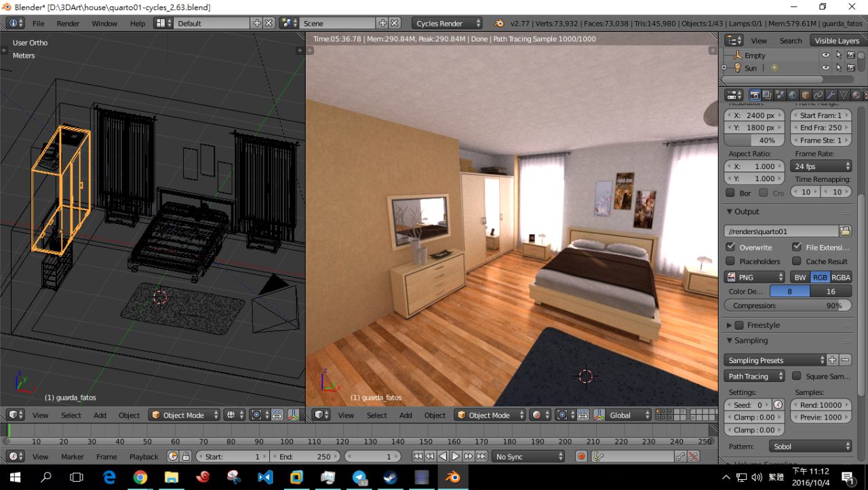This screenshot has width=868, height=490.
Task: Expand the Sun item in outliner
Action: [x=724, y=68]
